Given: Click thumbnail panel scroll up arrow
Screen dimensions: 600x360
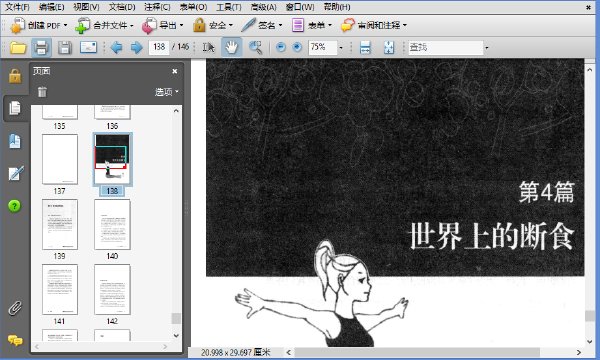Looking at the screenshot, I should (x=176, y=111).
